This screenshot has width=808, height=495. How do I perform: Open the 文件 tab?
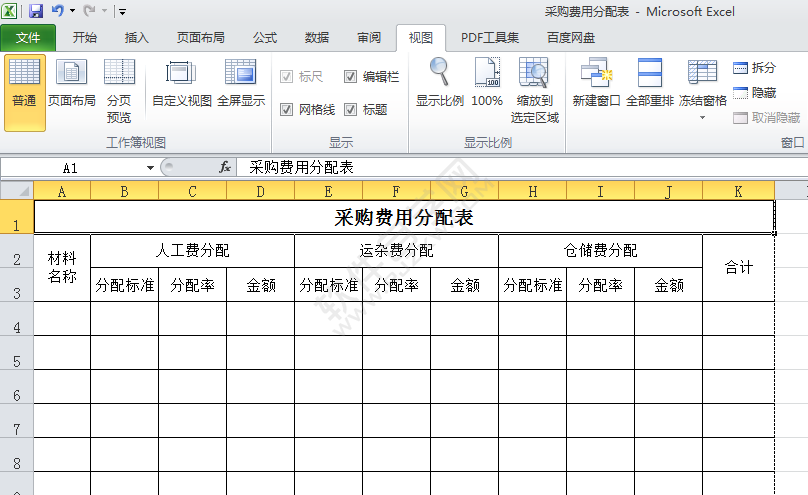point(28,38)
